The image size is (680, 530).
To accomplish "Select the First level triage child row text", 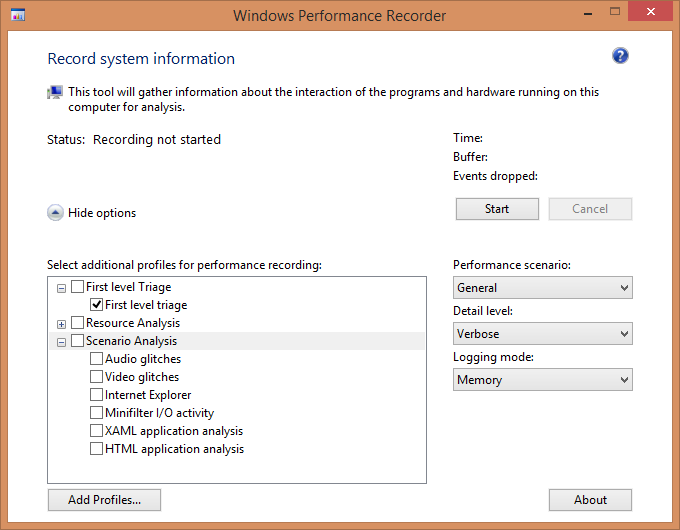I will 146,305.
